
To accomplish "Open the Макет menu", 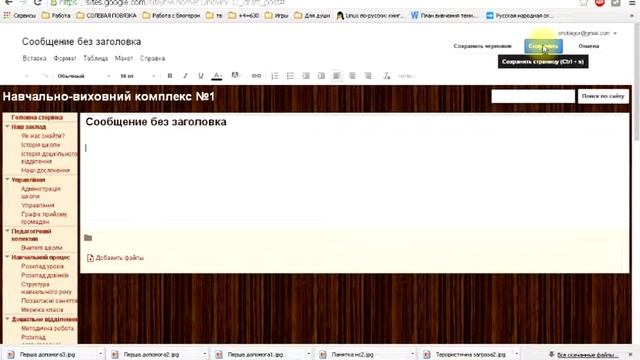I will pyautogui.click(x=124, y=58).
